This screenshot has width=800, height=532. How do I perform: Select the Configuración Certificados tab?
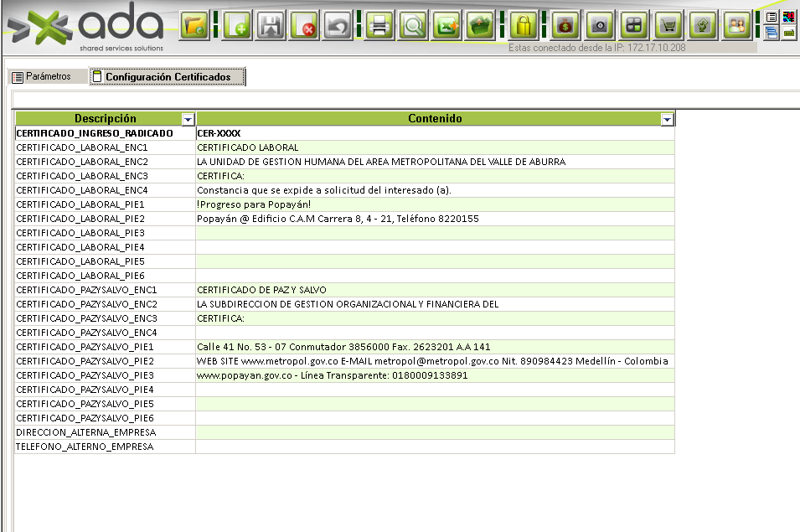click(167, 77)
